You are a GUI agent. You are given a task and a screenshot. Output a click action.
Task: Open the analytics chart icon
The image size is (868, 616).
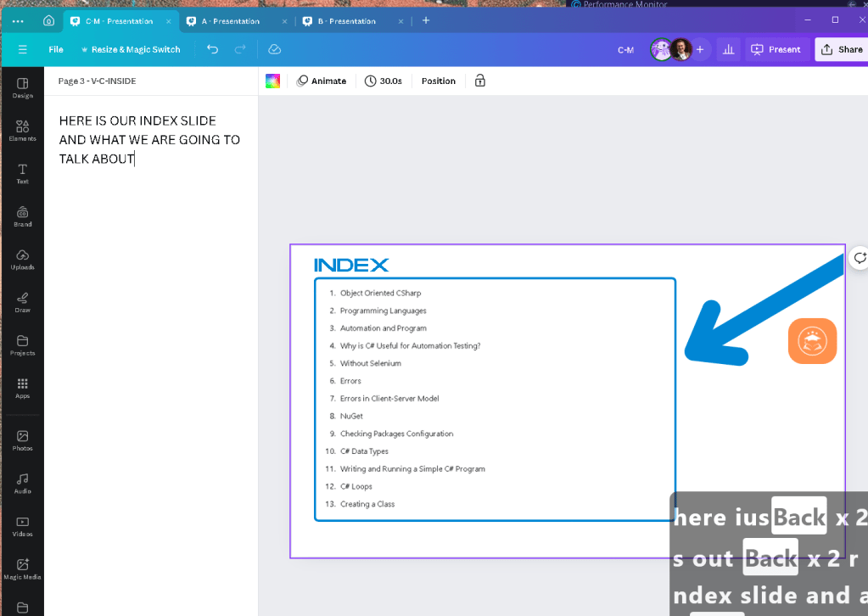[729, 49]
